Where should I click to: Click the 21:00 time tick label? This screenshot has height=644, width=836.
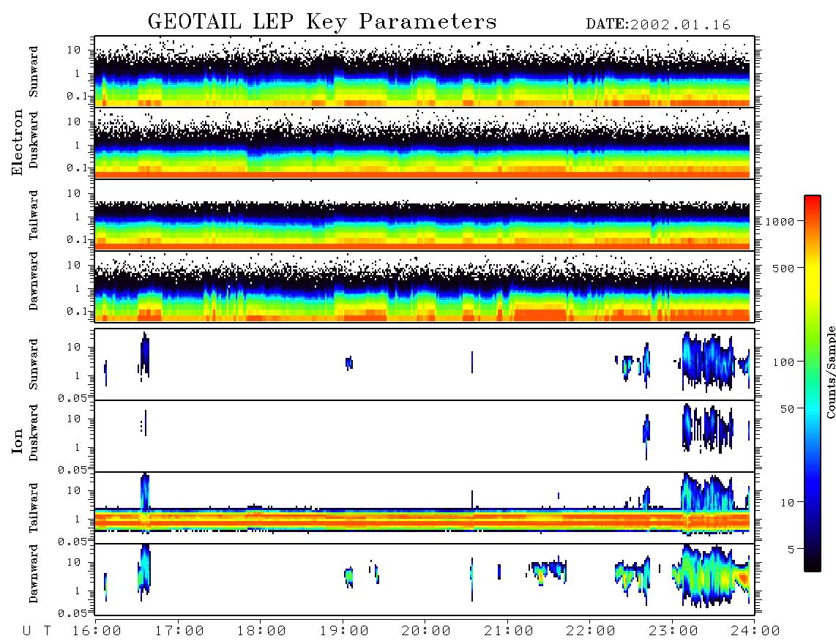tap(509, 632)
